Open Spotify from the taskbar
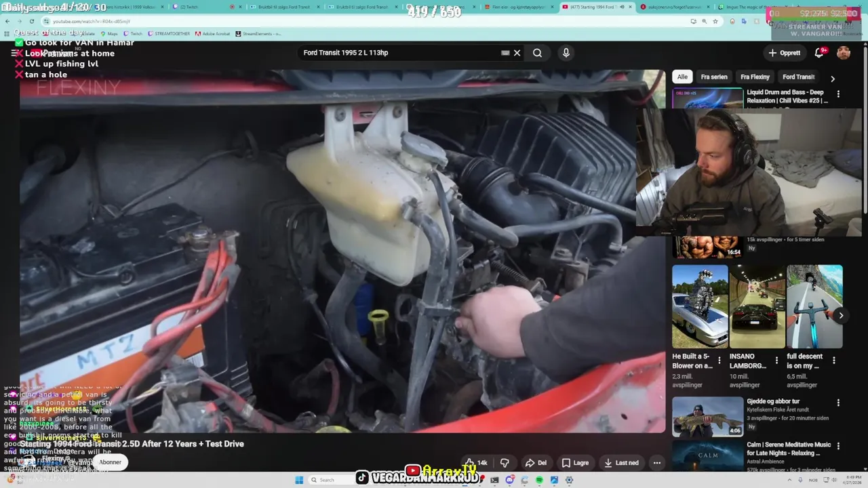Image resolution: width=868 pixels, height=488 pixels. click(539, 480)
